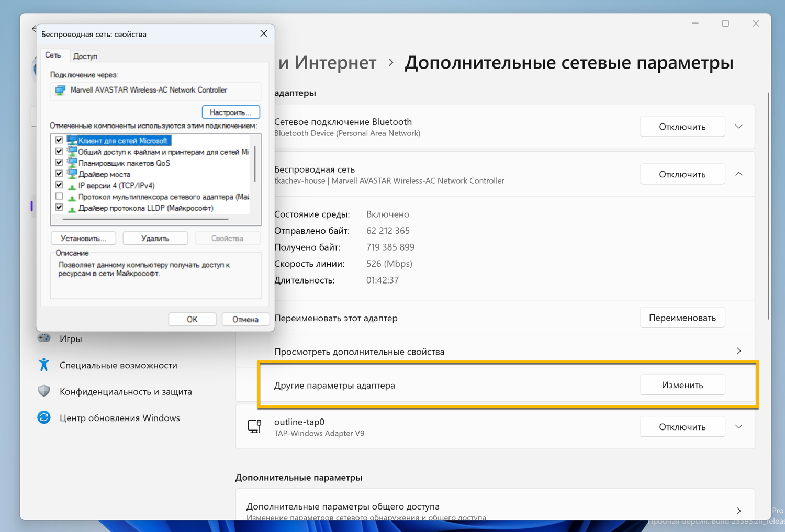Click the 62 212 365 sent bytes value
785x532 pixels.
pyautogui.click(x=388, y=231)
